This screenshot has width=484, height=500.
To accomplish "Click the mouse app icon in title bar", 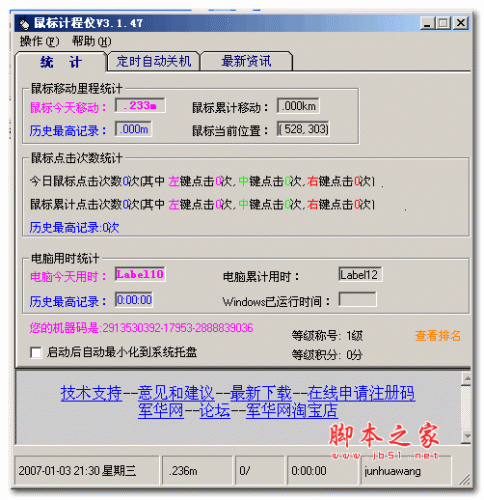I will pos(24,23).
